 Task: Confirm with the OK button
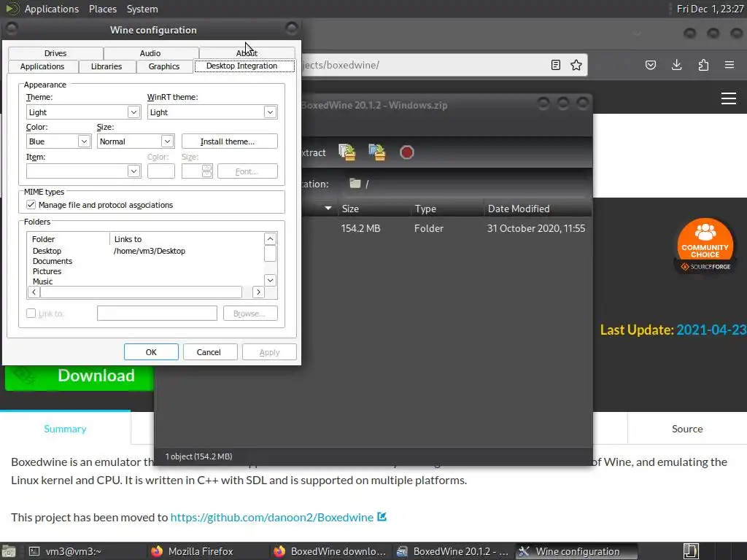click(151, 352)
